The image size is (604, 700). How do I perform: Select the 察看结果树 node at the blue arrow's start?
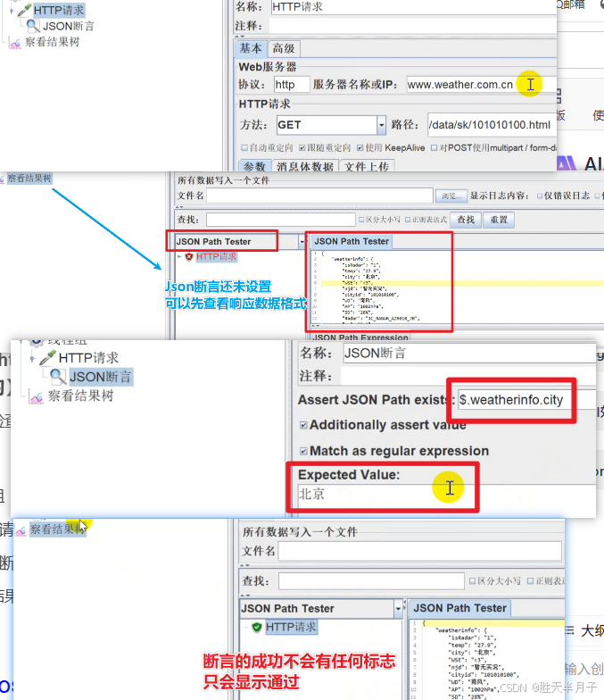click(x=29, y=179)
